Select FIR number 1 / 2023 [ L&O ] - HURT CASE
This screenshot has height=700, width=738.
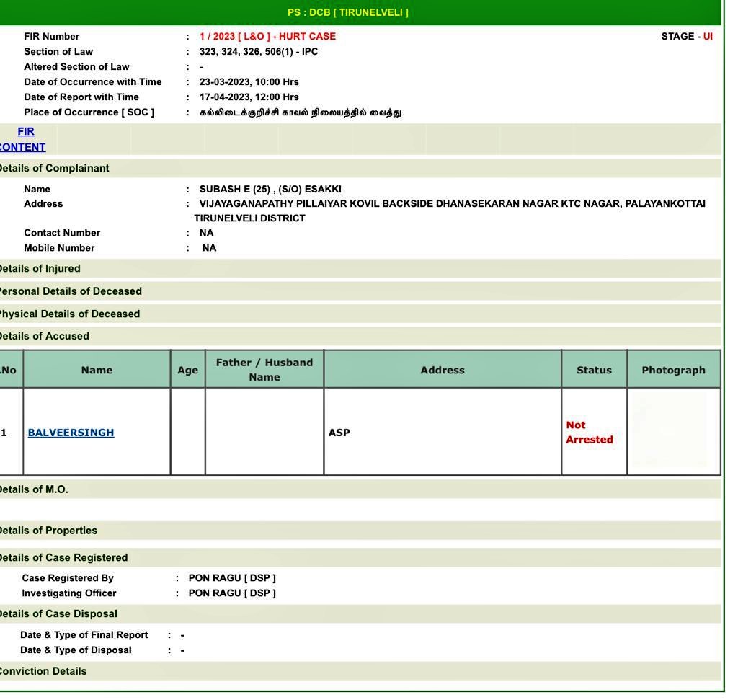point(267,36)
